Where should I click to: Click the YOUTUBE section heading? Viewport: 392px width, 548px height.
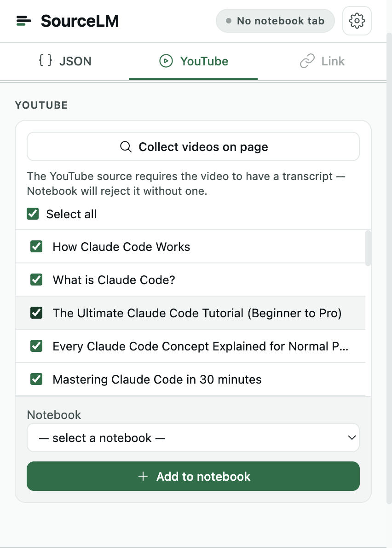[x=41, y=105]
